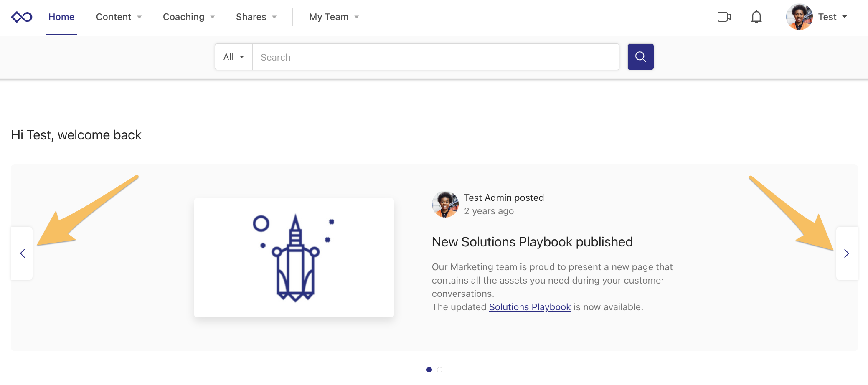Expand the All search filter dropdown
868x385 pixels.
(233, 57)
